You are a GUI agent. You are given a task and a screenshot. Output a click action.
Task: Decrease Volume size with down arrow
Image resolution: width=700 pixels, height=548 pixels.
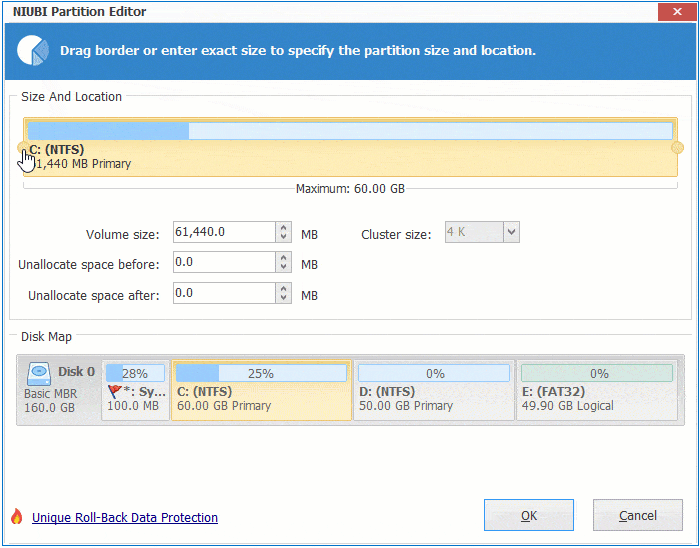(283, 238)
